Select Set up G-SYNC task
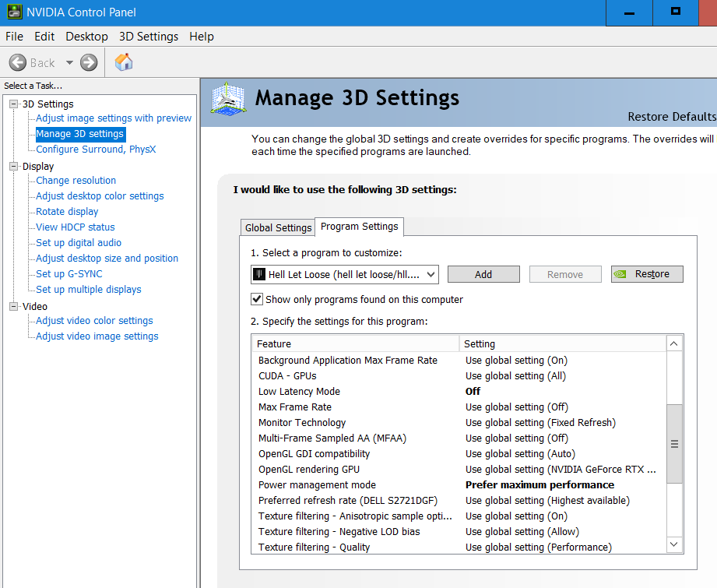This screenshot has width=717, height=588. point(69,273)
